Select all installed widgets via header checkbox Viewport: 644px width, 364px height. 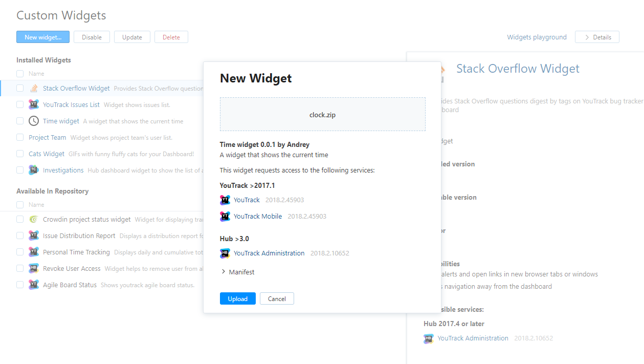tap(20, 74)
